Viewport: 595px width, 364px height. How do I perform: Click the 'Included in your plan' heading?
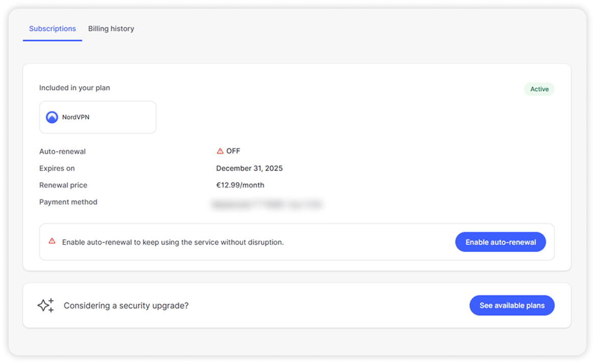(x=74, y=88)
